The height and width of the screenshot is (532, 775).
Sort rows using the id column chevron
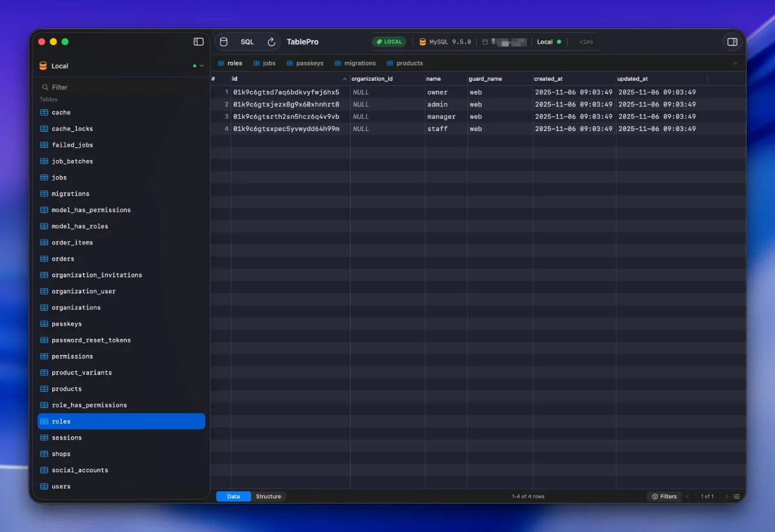coord(344,78)
